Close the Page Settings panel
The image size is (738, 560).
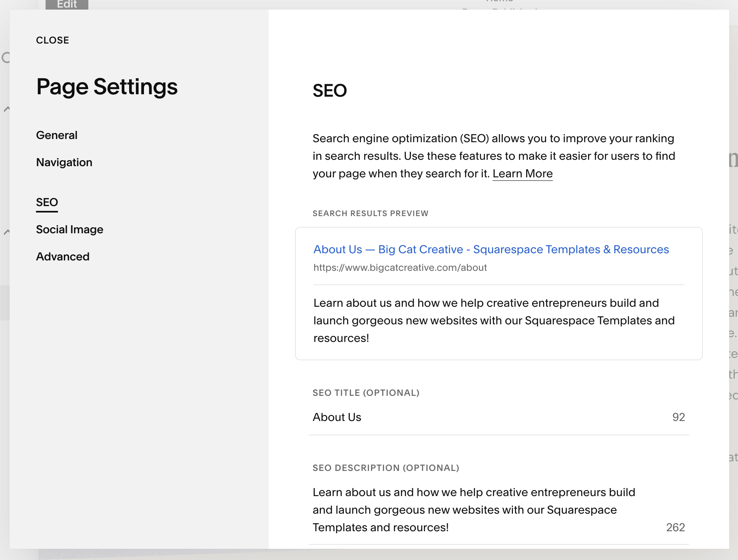tap(52, 40)
